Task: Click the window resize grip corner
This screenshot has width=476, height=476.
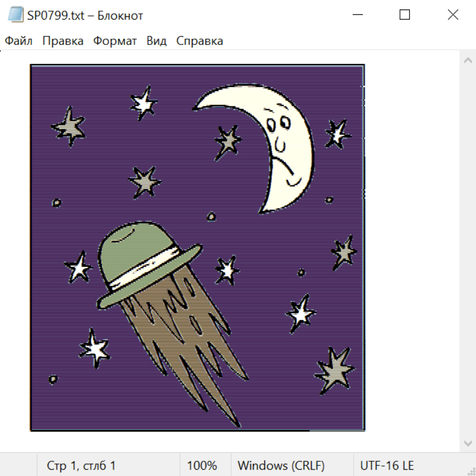Action: (x=471, y=471)
